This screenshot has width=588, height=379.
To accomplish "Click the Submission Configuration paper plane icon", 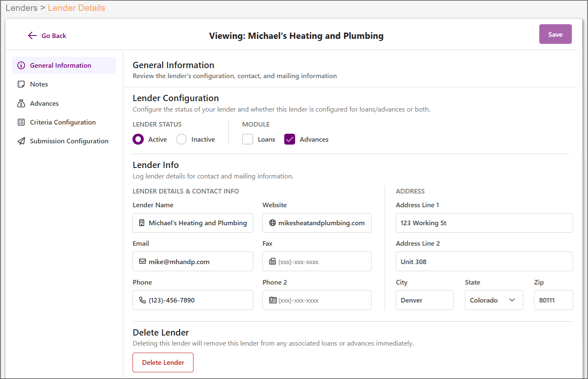I will [x=21, y=141].
